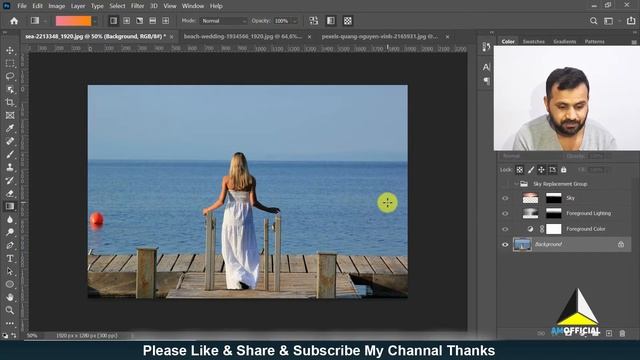Open the Edit Toolbar three-dots icon
Image resolution: width=640 pixels, height=360 pixels.
pos(10,323)
